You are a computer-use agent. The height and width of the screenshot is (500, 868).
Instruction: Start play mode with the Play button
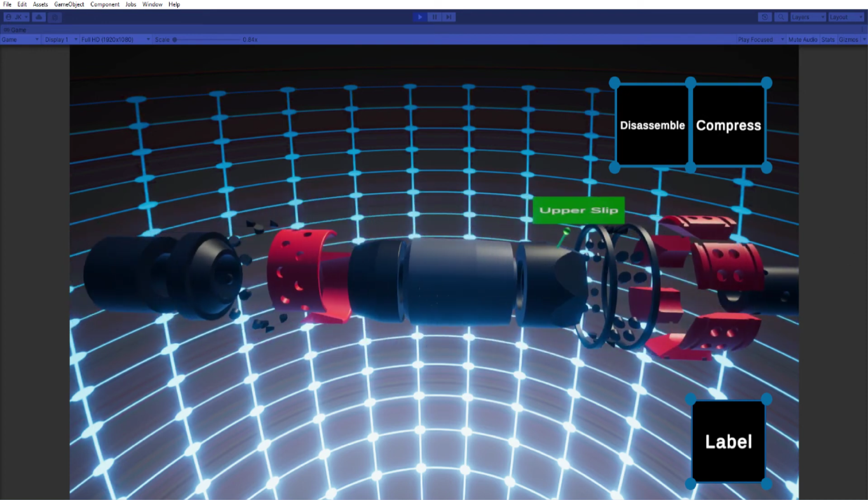click(420, 17)
